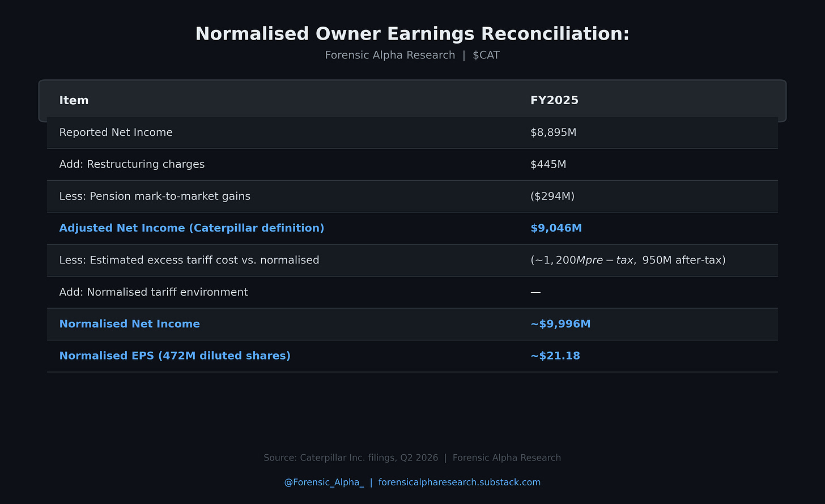This screenshot has width=825, height=504.
Task: Click the Item column header
Action: coord(74,100)
